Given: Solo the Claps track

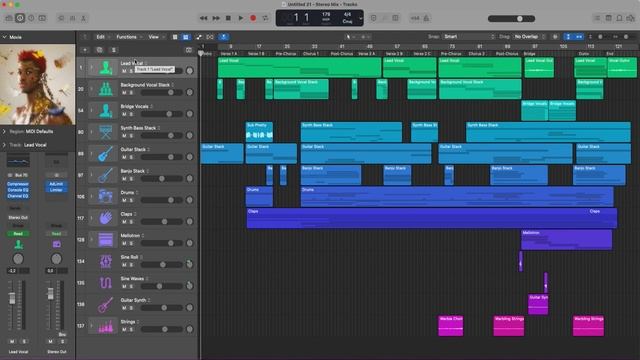Looking at the screenshot, I should pyautogui.click(x=131, y=222).
